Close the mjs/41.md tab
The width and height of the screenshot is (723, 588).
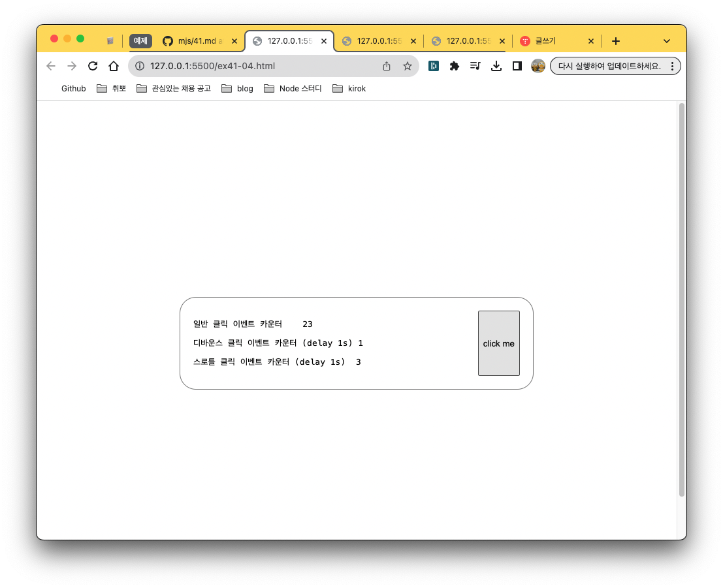click(x=234, y=41)
